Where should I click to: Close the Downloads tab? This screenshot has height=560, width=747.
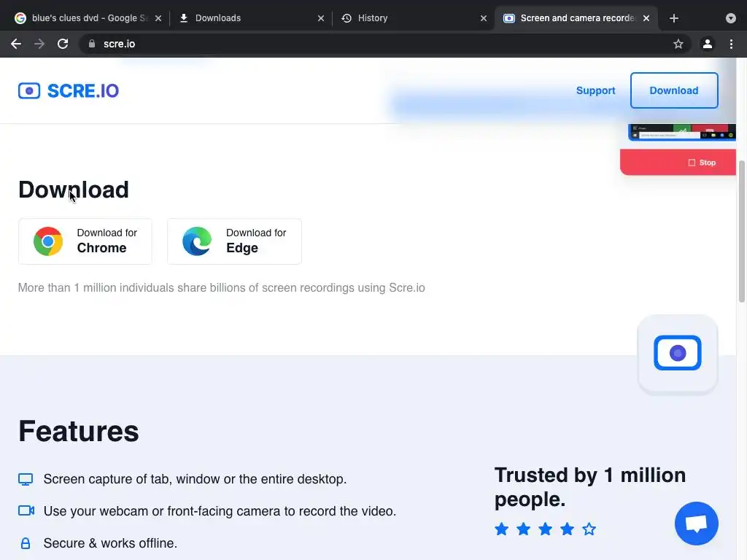[321, 18]
